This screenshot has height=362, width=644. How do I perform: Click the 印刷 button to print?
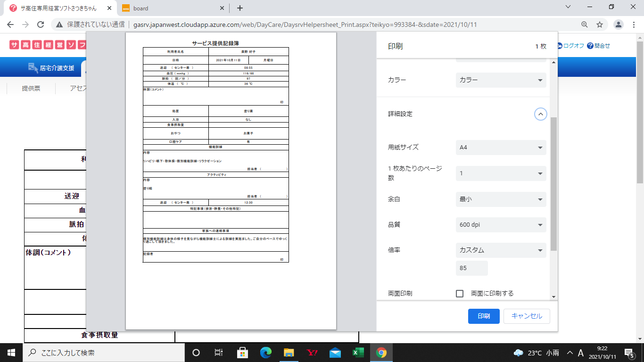[x=484, y=316]
